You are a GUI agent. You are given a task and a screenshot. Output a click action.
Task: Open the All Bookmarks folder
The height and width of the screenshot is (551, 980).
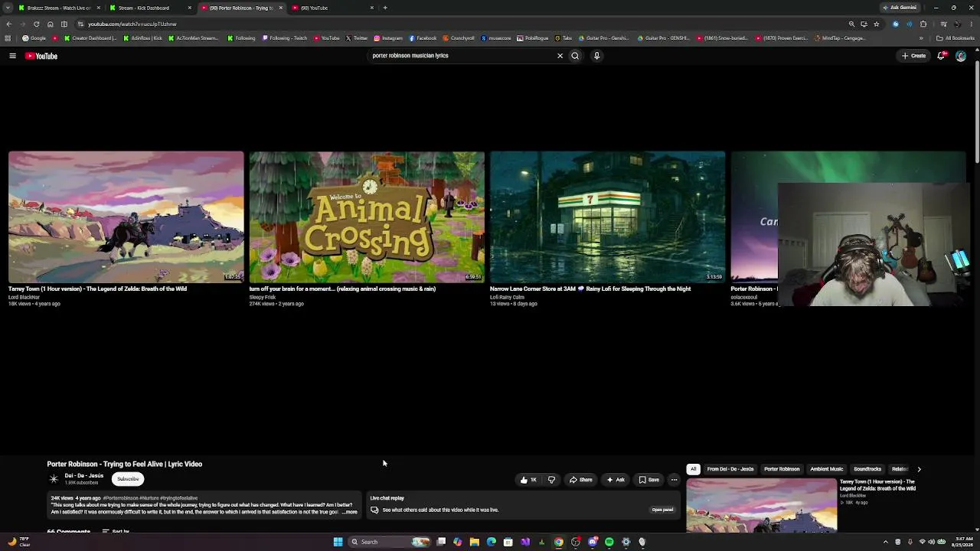point(955,38)
